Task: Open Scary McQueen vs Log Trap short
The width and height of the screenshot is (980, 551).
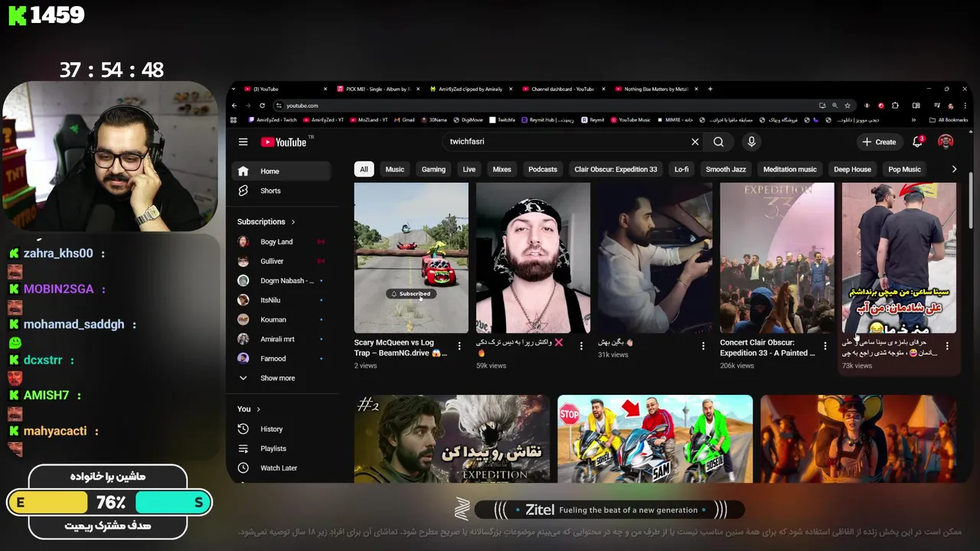Action: (411, 258)
